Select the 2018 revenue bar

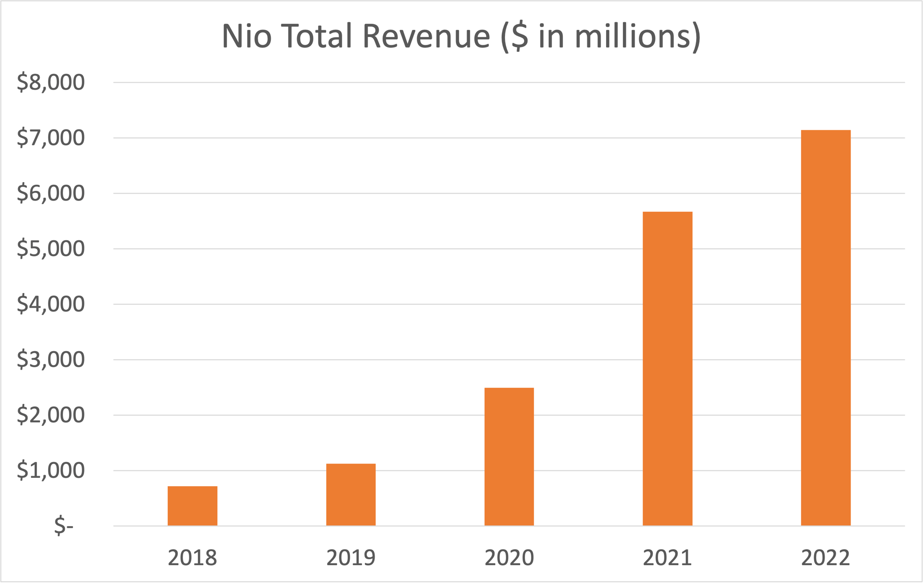point(192,506)
